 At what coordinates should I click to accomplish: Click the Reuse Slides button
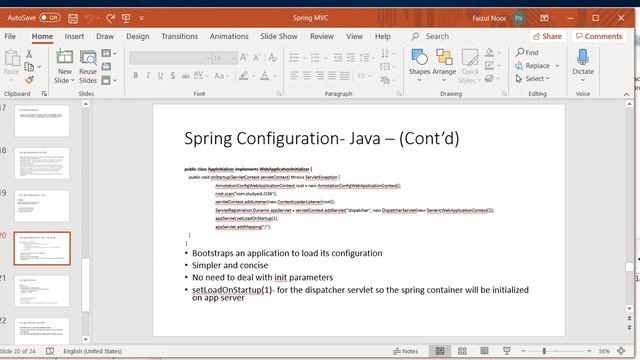point(88,67)
